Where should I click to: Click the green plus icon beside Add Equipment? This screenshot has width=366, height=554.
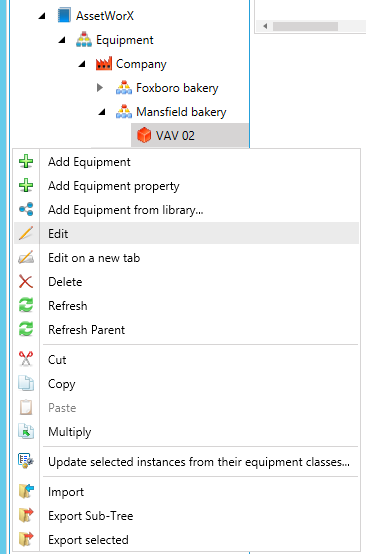[x=26, y=162]
